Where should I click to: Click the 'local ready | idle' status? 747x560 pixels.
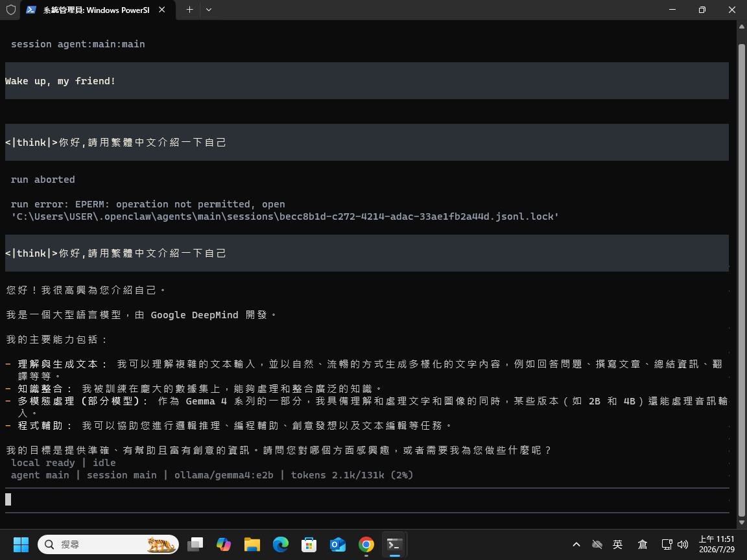tap(64, 463)
